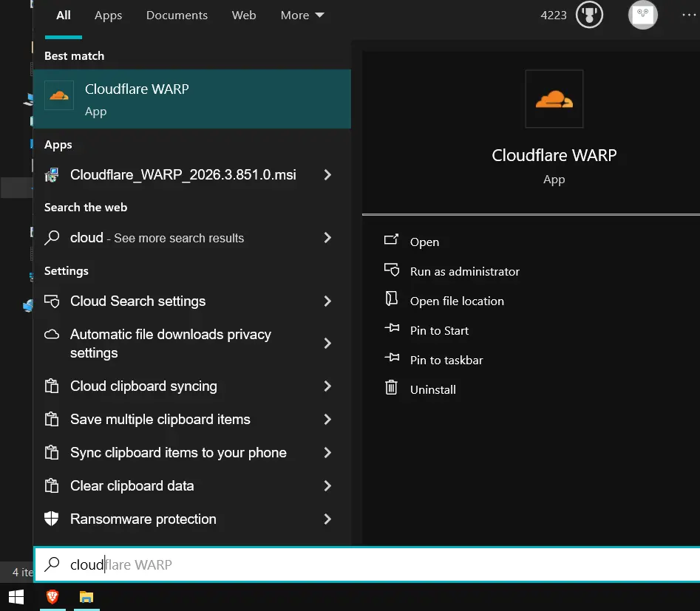The height and width of the screenshot is (611, 700).
Task: Click clipboard icon beside Sync clipboard items
Action: [x=52, y=453]
